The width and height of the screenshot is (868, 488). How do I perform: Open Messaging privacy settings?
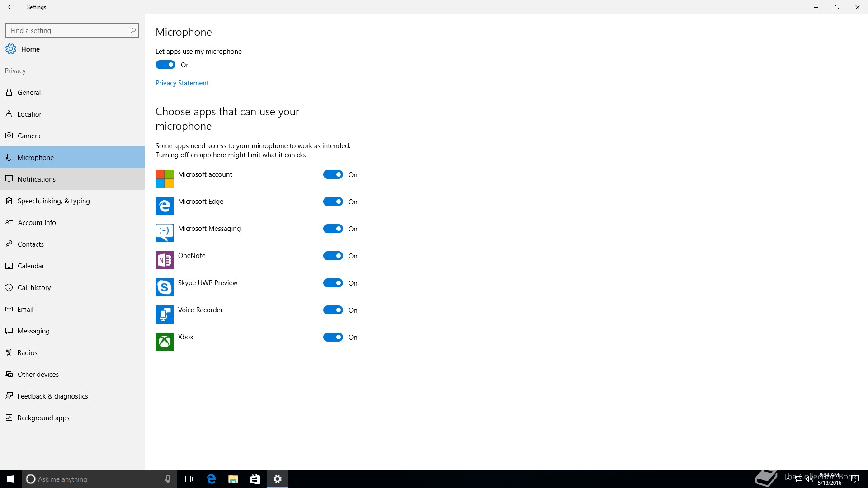click(72, 331)
